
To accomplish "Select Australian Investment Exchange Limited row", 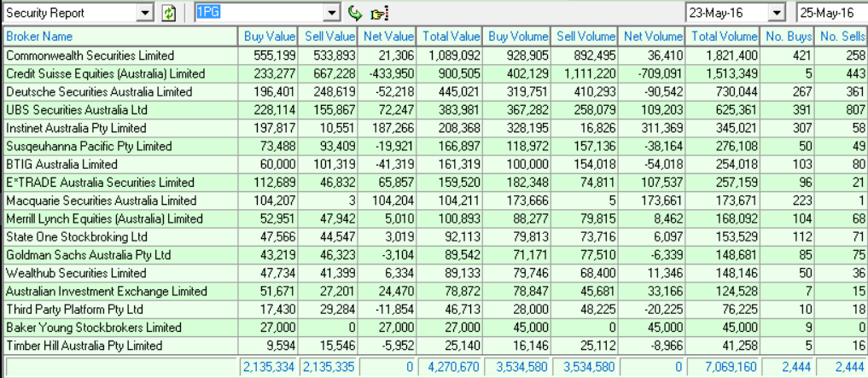I will point(434,291).
